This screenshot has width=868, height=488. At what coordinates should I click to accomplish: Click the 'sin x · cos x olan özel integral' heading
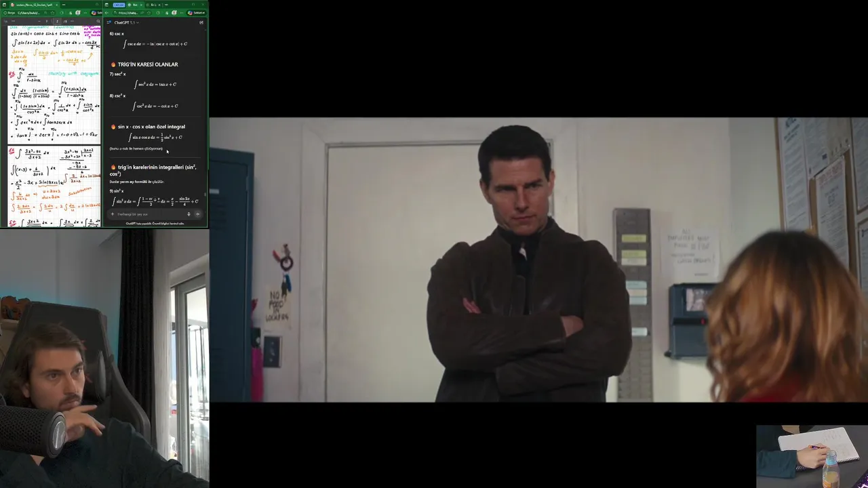click(x=151, y=127)
